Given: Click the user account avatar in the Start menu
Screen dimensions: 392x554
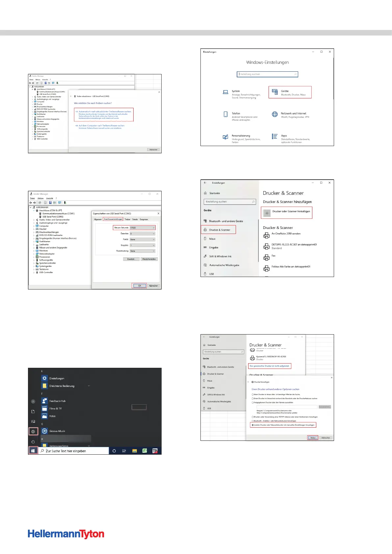Looking at the screenshot, I should [x=33, y=401].
